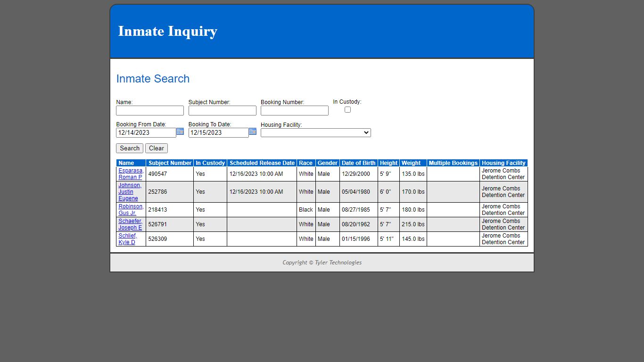Screen dimensions: 644x362
Task: Click date of birth 01/15/1996
Action: point(356,239)
